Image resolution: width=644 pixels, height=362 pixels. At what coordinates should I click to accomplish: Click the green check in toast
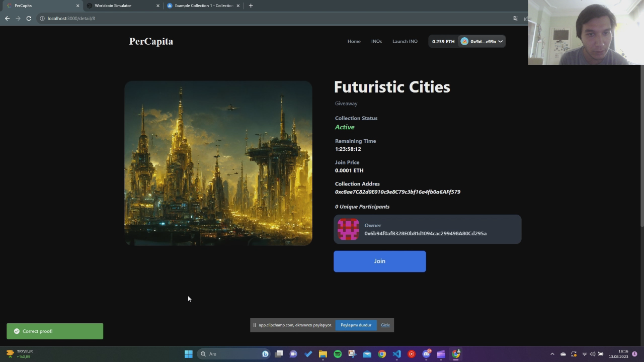click(x=17, y=331)
